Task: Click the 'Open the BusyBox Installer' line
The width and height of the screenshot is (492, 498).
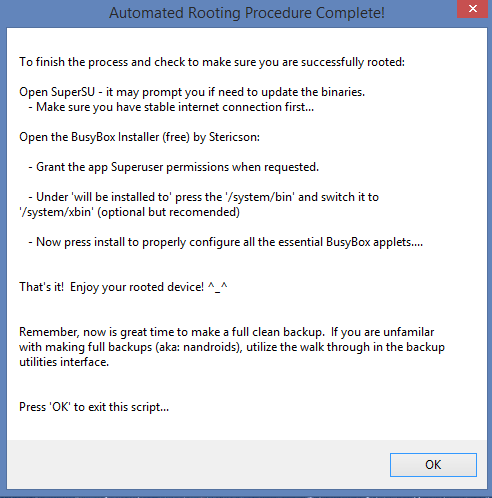Action: pos(139,137)
